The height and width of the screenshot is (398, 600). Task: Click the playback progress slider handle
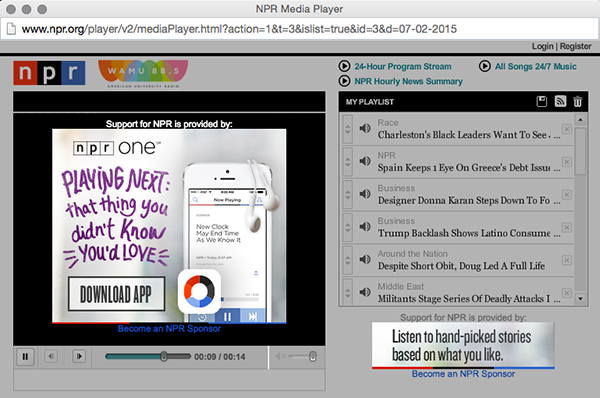click(164, 356)
